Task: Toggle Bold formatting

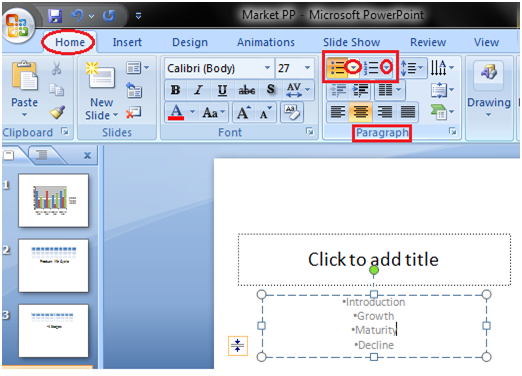Action: (175, 90)
